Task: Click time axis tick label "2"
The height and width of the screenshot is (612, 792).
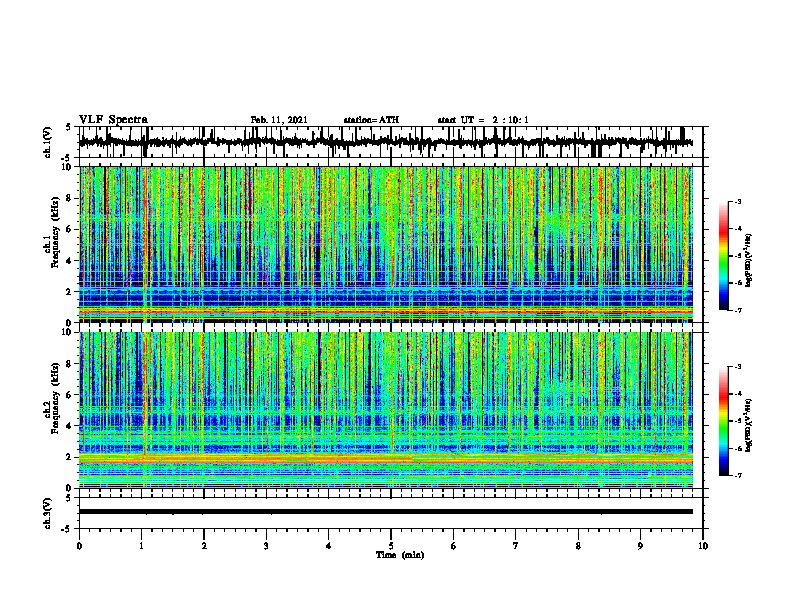Action: [204, 546]
